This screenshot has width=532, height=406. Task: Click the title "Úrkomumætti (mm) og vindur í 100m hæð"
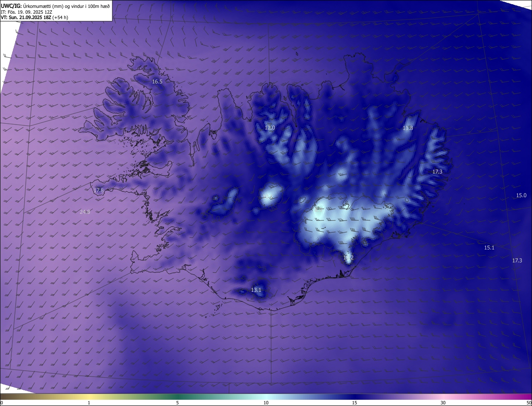coord(66,5)
